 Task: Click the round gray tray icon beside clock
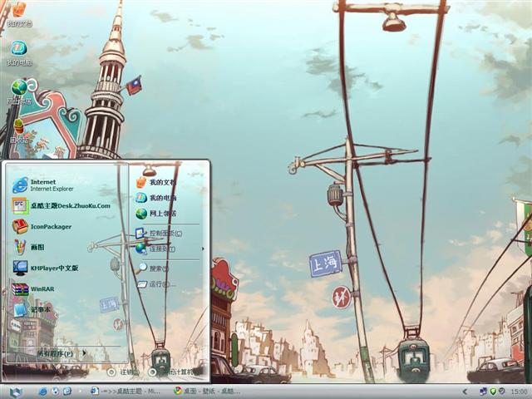coord(502,392)
